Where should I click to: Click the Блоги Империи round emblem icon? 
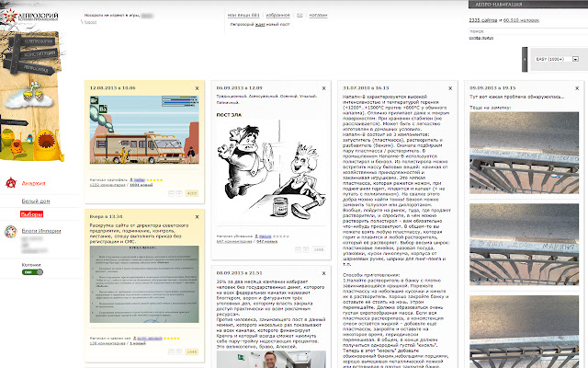pyautogui.click(x=11, y=231)
